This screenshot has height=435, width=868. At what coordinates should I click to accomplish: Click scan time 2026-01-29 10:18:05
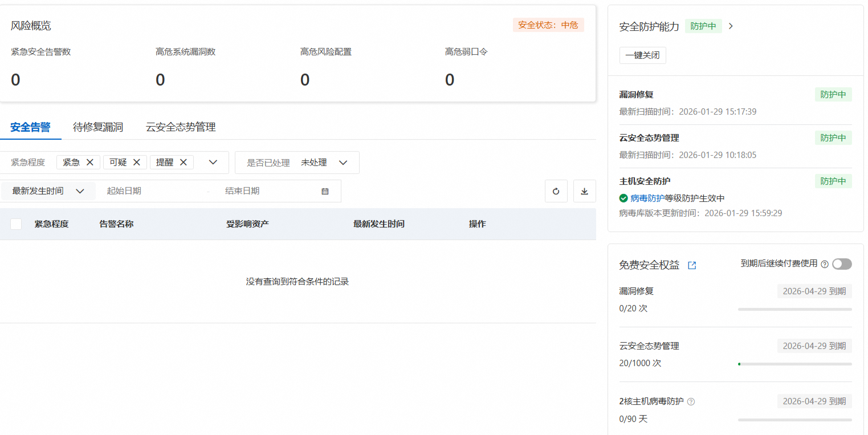tap(718, 155)
